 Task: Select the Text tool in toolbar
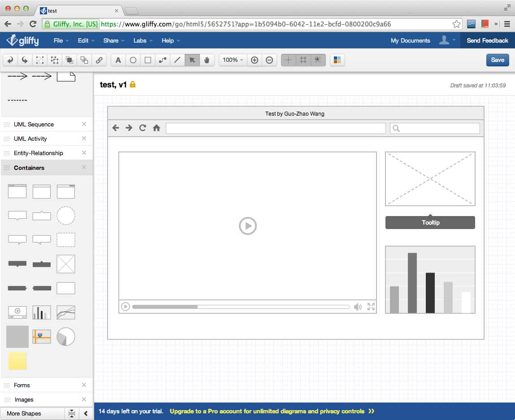118,60
